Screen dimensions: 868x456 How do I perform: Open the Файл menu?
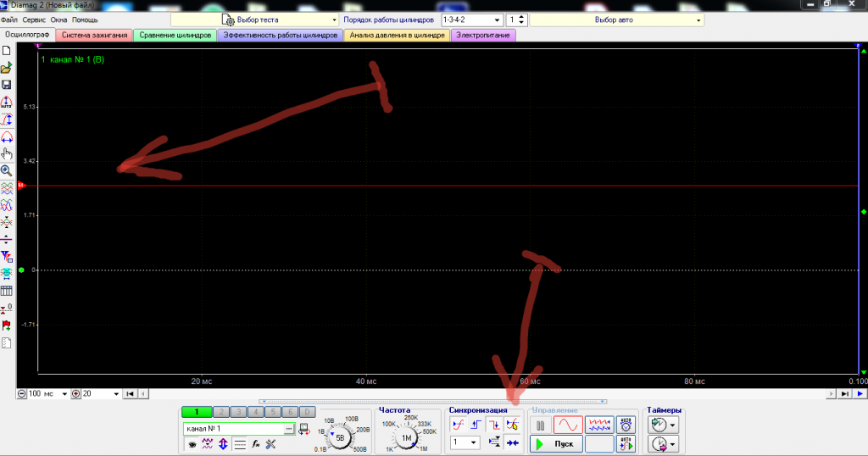[x=8, y=20]
